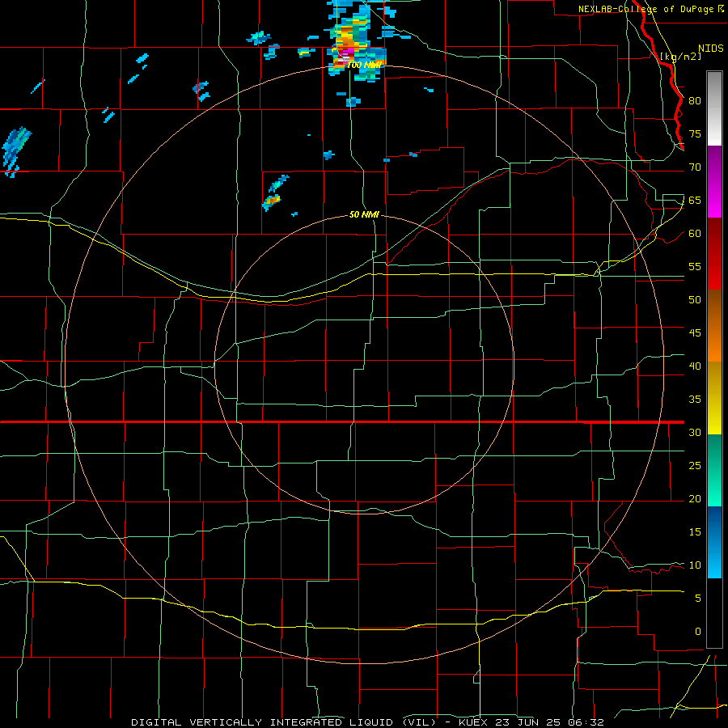The height and width of the screenshot is (728, 728).
Task: Click the [kg/m2] units label
Action: [x=680, y=57]
